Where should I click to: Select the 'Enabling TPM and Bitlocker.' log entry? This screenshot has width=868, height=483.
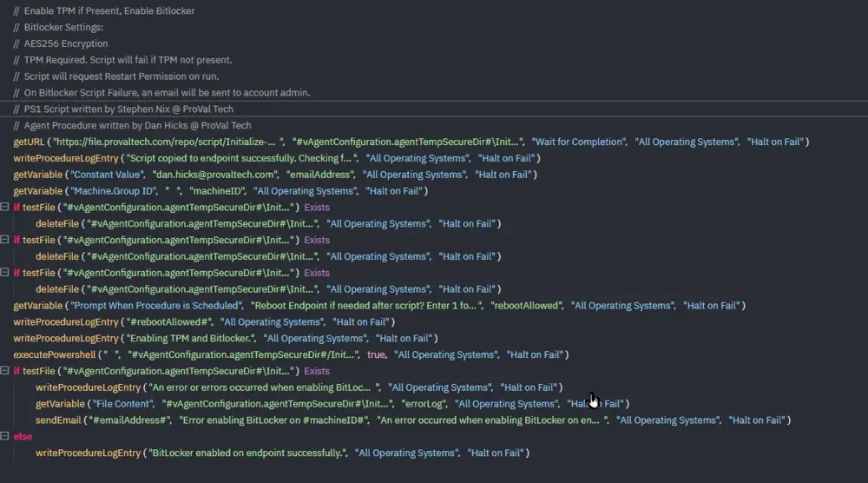tap(226, 338)
